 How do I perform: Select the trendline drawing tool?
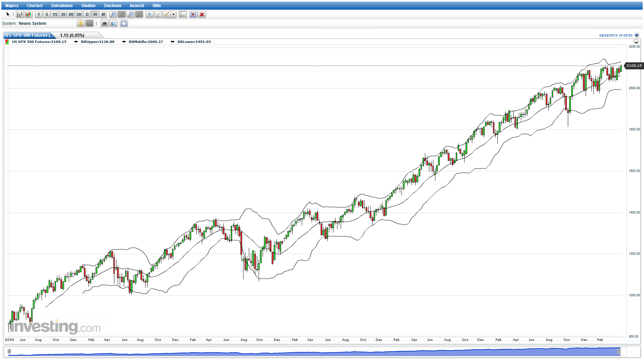tap(158, 14)
